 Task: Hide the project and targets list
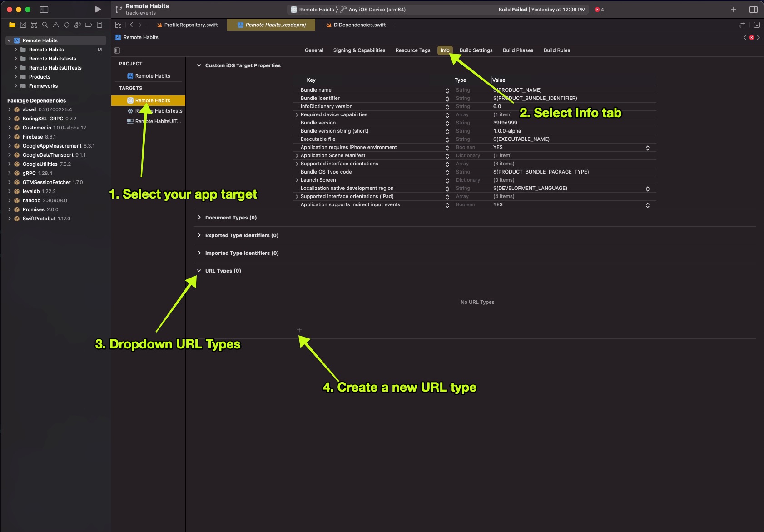click(x=117, y=50)
